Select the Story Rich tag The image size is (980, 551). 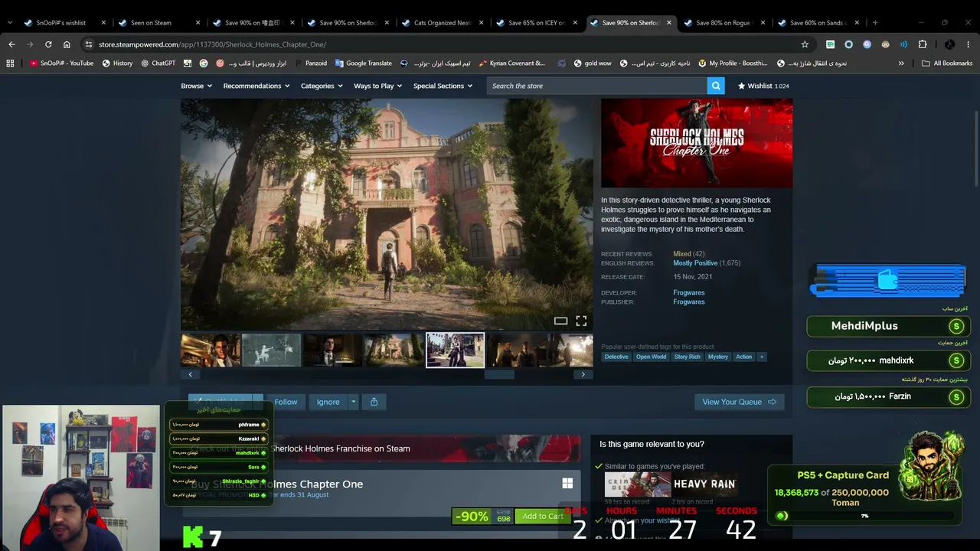688,357
